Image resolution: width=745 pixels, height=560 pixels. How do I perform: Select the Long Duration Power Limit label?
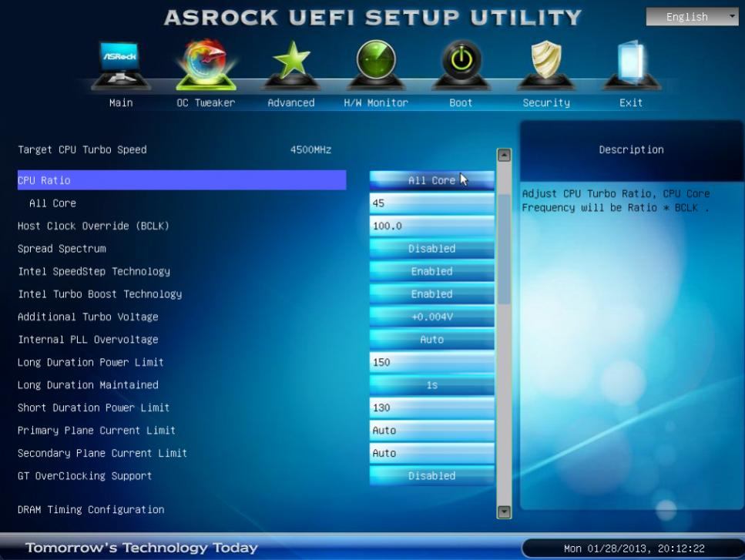click(91, 362)
